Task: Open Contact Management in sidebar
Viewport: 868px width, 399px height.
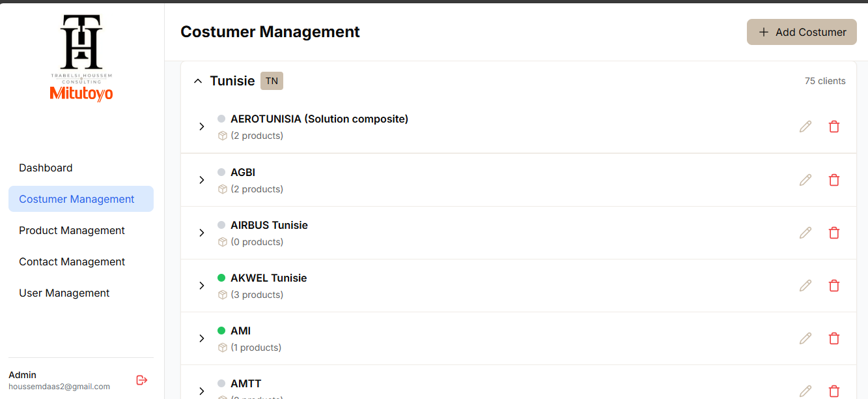Action: (x=72, y=261)
